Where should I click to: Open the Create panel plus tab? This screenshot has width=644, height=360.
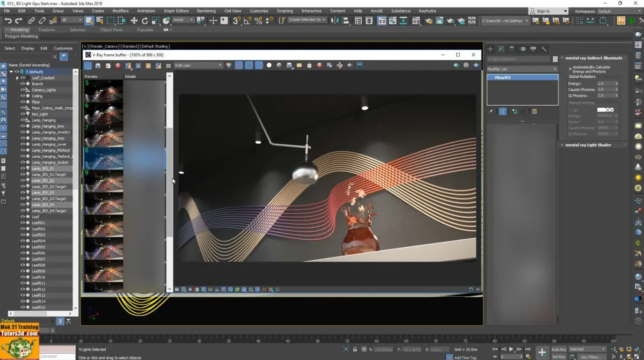[x=490, y=49]
